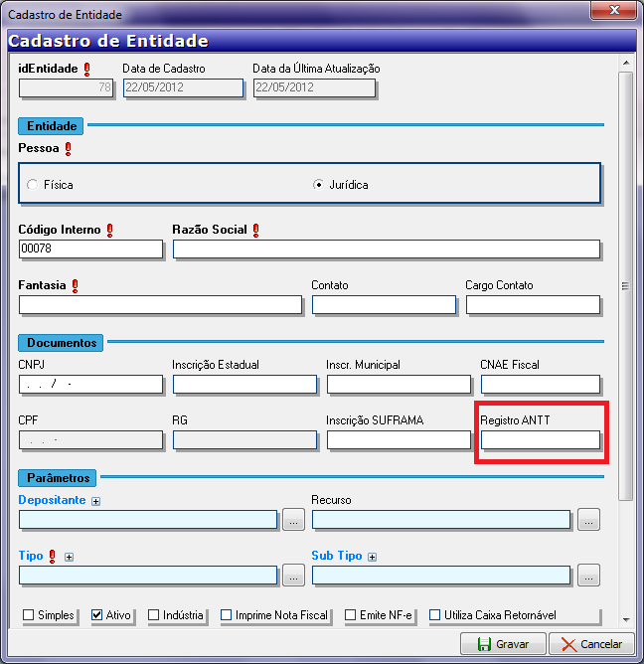Check Imprime Nota Fiscal option
Screen dimensions: 644x664
[x=227, y=615]
